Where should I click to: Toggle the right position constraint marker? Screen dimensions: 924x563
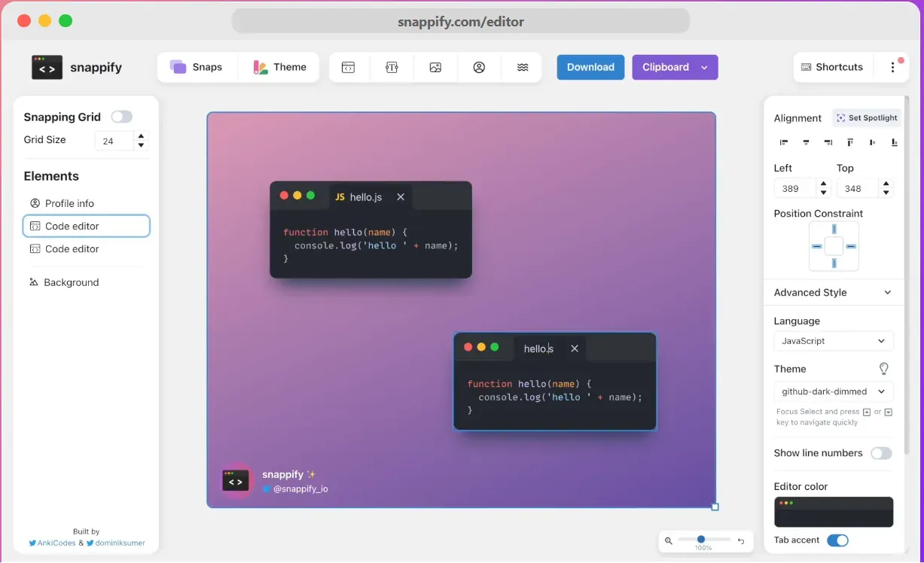[851, 246]
